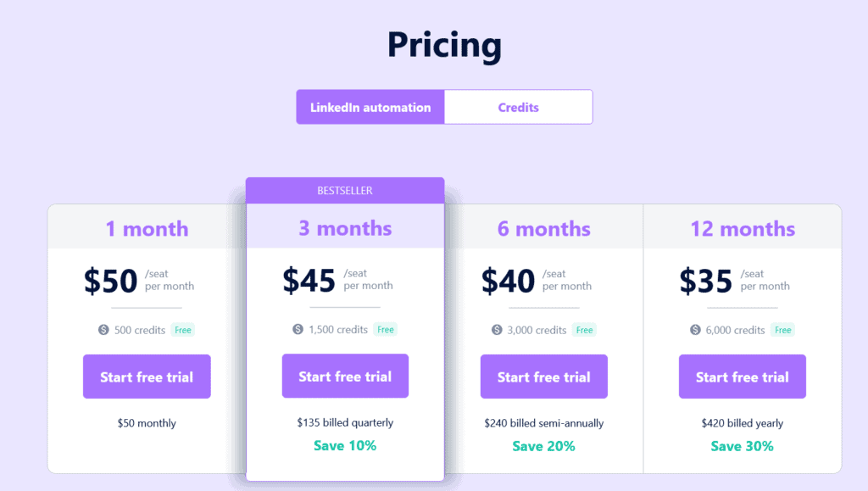Click the Save 10% label

tap(344, 444)
